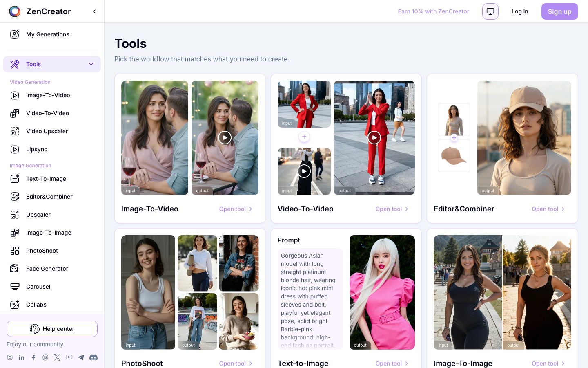Visit ZenCreator's Discord community
The width and height of the screenshot is (588, 368).
[94, 357]
